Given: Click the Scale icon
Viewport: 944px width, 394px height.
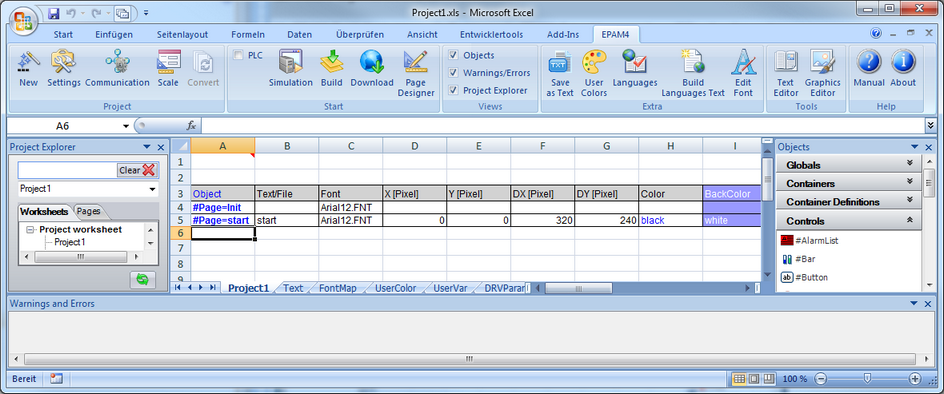Looking at the screenshot, I should (169, 62).
